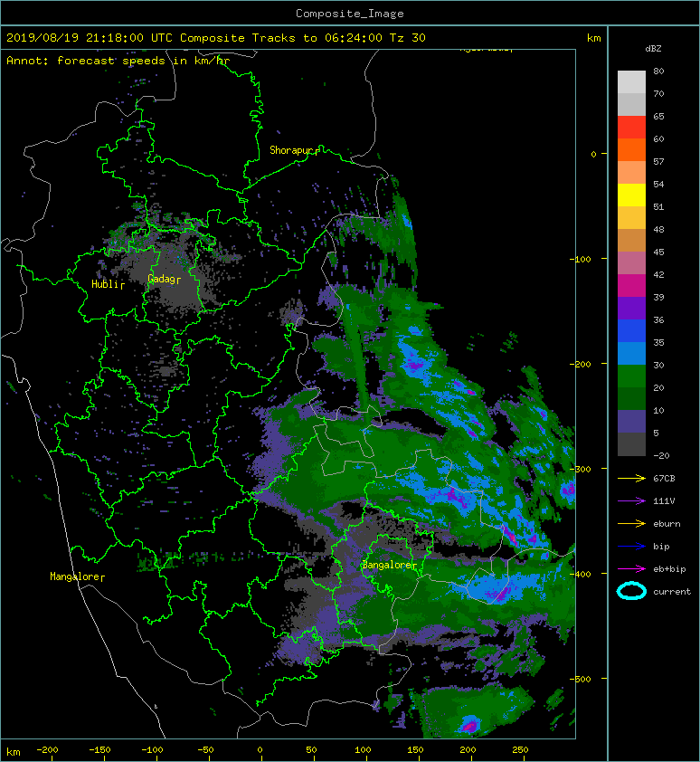Viewport: 700px width, 762px height.
Task: Pick the magenta swatch in dBZ scale
Action: pos(631,285)
